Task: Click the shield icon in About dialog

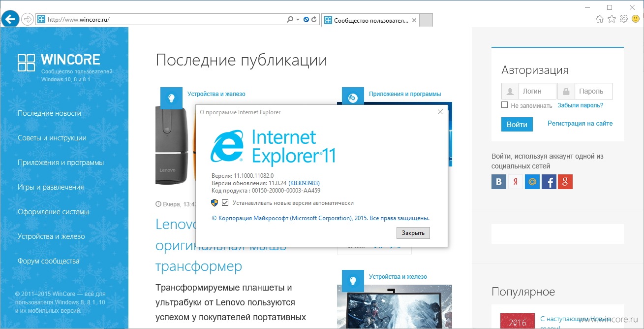Action: [x=215, y=202]
